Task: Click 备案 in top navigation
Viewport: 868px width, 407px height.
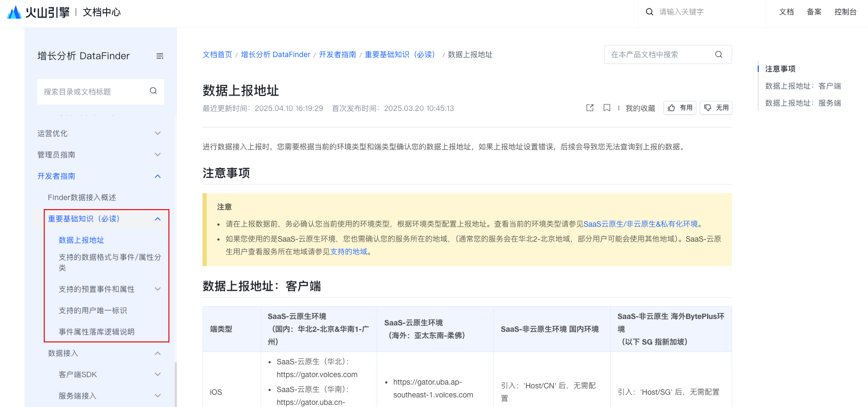Action: [x=814, y=12]
